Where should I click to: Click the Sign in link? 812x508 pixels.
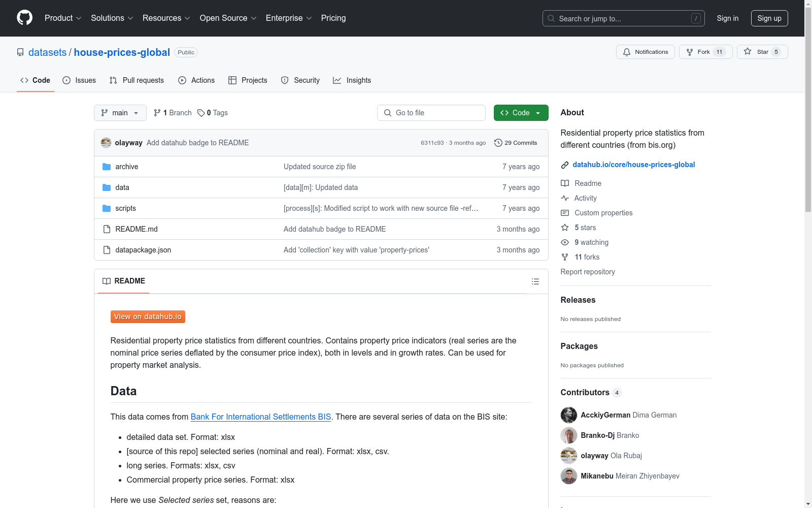tap(728, 18)
